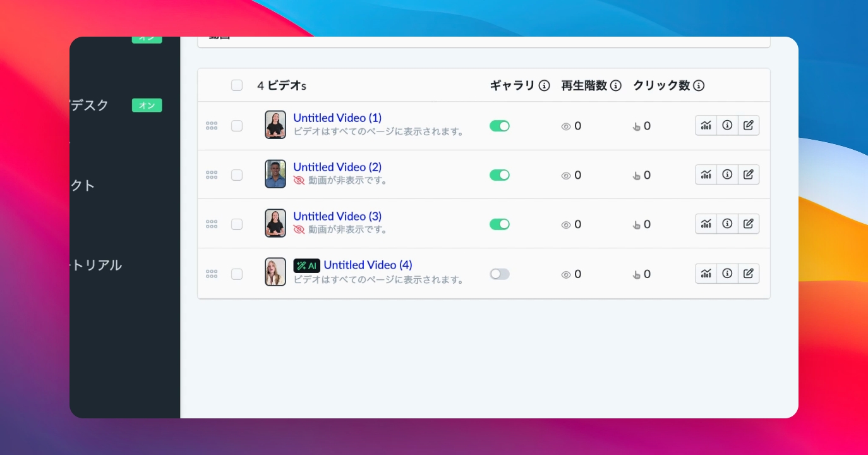Click the thumbnail of Untitled Video (2)
This screenshot has width=868, height=455.
coord(275,174)
